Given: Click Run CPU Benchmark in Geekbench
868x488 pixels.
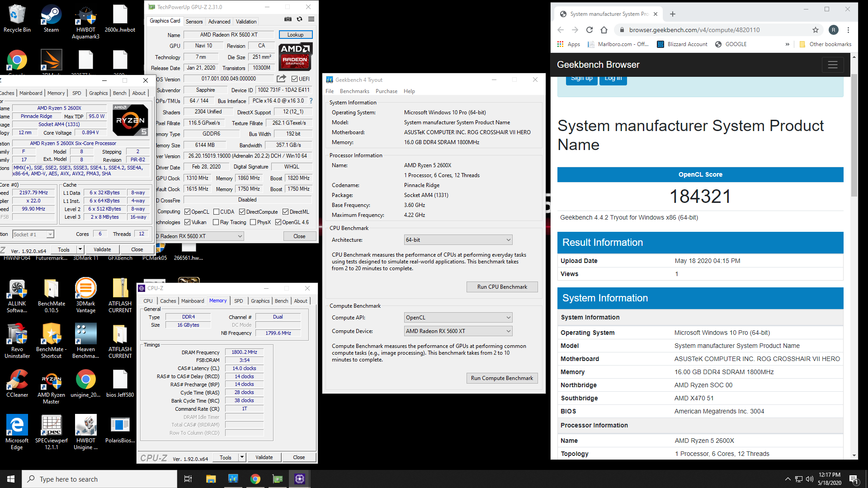Looking at the screenshot, I should pyautogui.click(x=502, y=287).
